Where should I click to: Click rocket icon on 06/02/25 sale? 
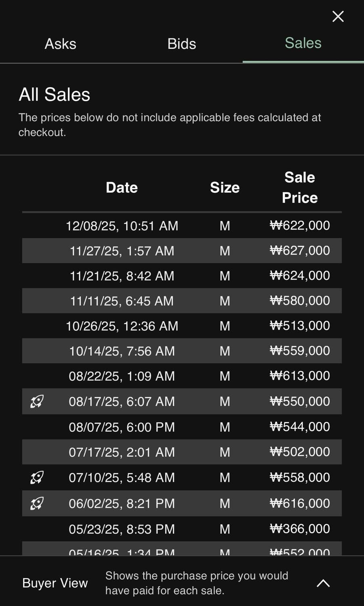tap(37, 503)
